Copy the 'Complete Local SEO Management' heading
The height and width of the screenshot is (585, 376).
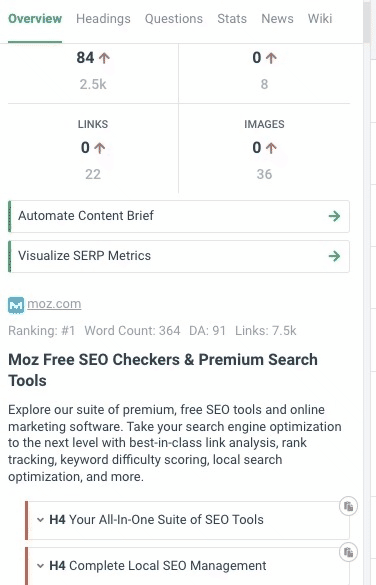coord(348,552)
